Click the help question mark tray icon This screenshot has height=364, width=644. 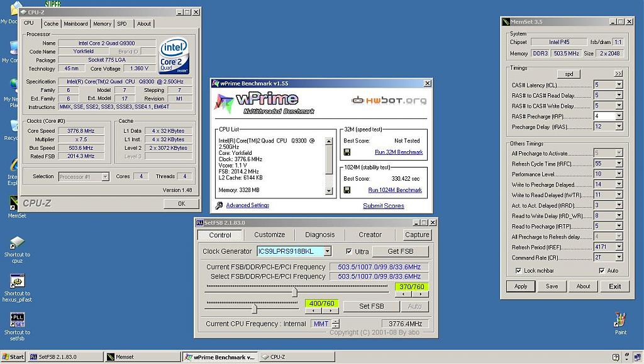[616, 357]
